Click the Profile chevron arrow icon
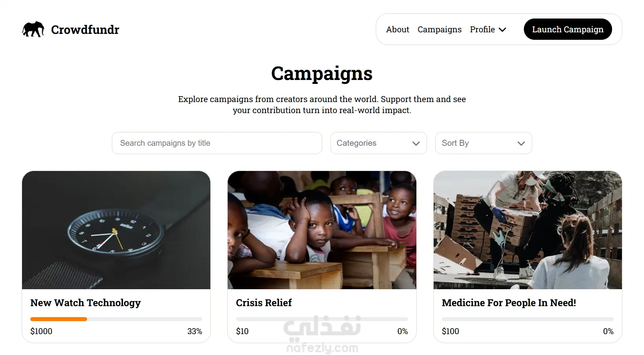 click(x=503, y=30)
